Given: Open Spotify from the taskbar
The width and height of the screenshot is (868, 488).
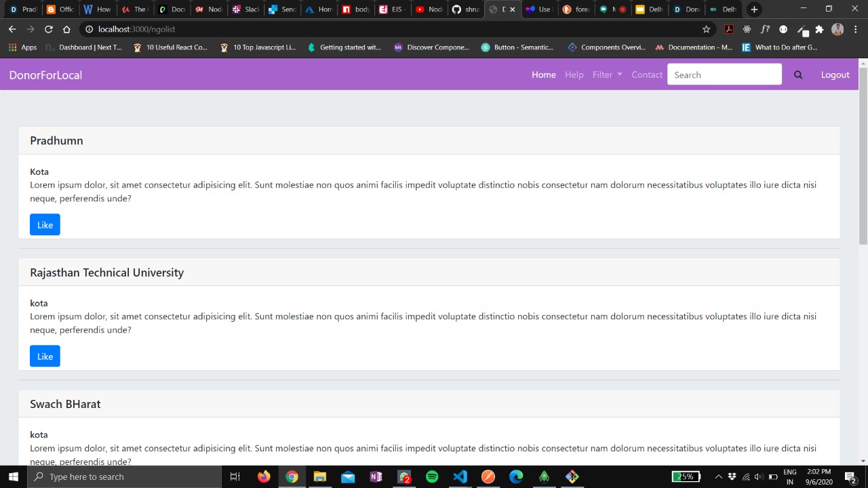Looking at the screenshot, I should [432, 476].
